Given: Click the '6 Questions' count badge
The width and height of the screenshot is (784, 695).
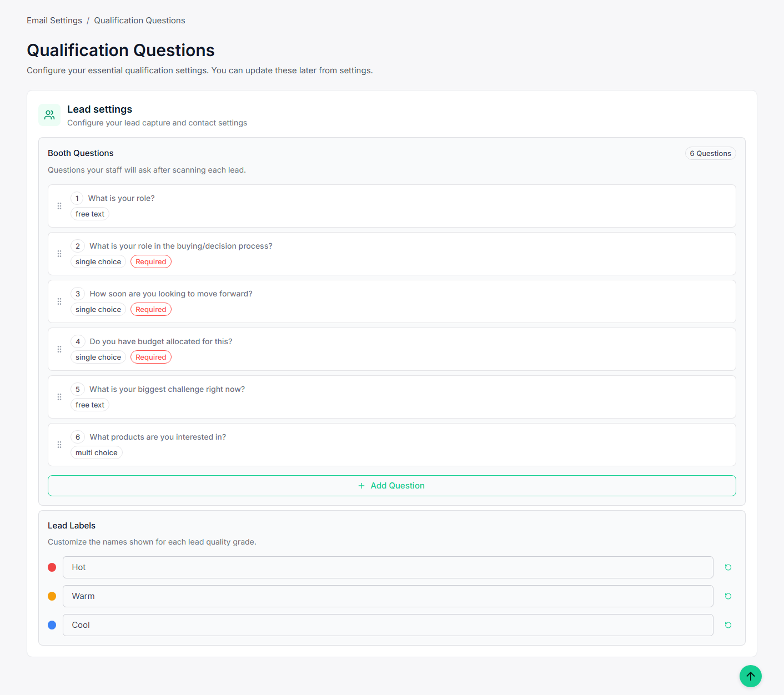Looking at the screenshot, I should (x=710, y=153).
